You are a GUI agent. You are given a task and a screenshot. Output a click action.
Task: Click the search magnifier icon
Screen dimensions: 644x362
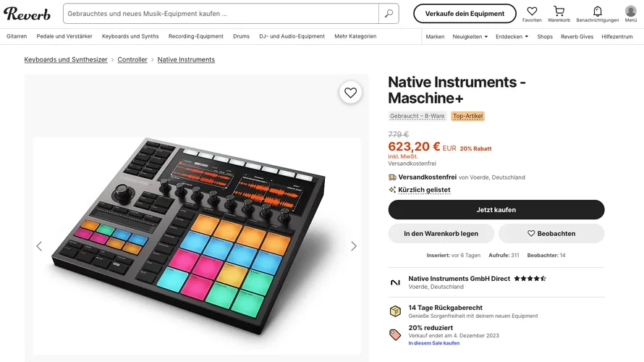coord(389,14)
